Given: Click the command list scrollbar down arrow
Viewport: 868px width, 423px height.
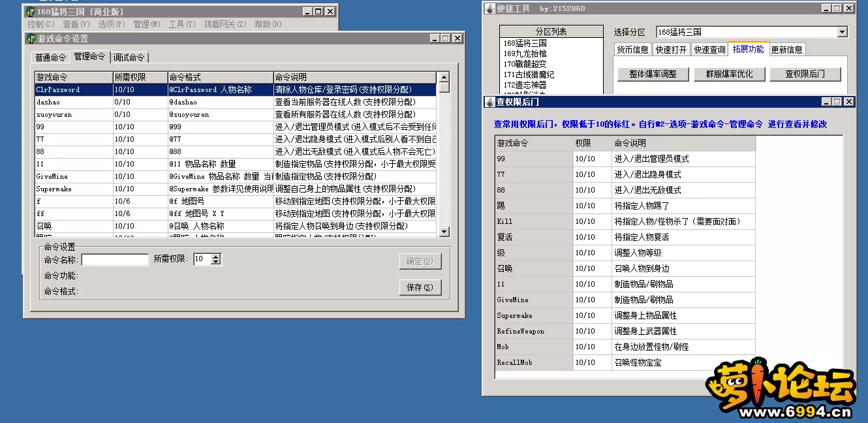Looking at the screenshot, I should [x=444, y=231].
